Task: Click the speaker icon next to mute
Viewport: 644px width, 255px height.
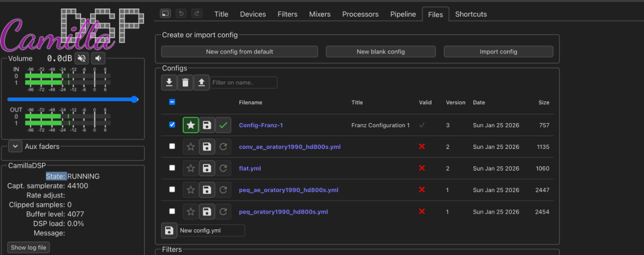Action: 98,58
